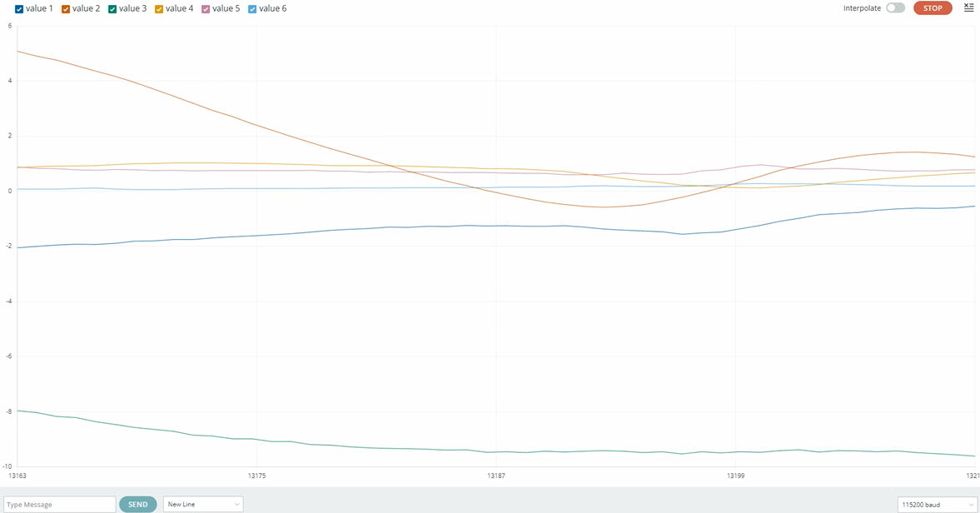
Task: Hide the value 2 series checkbox
Action: [66, 8]
